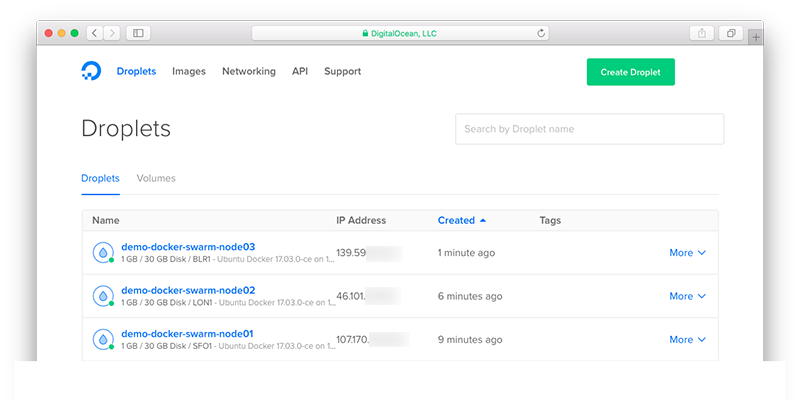Open the Images navigation item

189,71
